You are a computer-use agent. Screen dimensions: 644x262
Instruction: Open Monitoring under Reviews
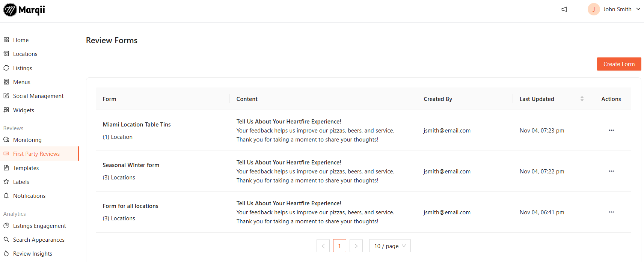point(27,140)
